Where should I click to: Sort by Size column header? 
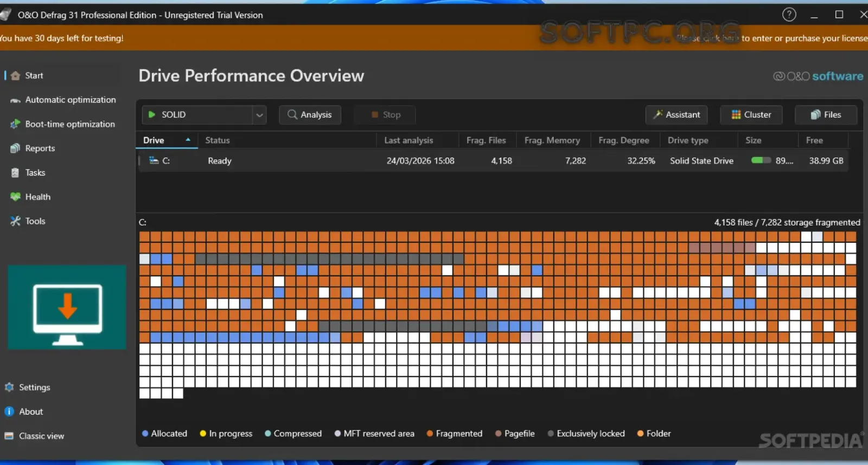coord(768,140)
